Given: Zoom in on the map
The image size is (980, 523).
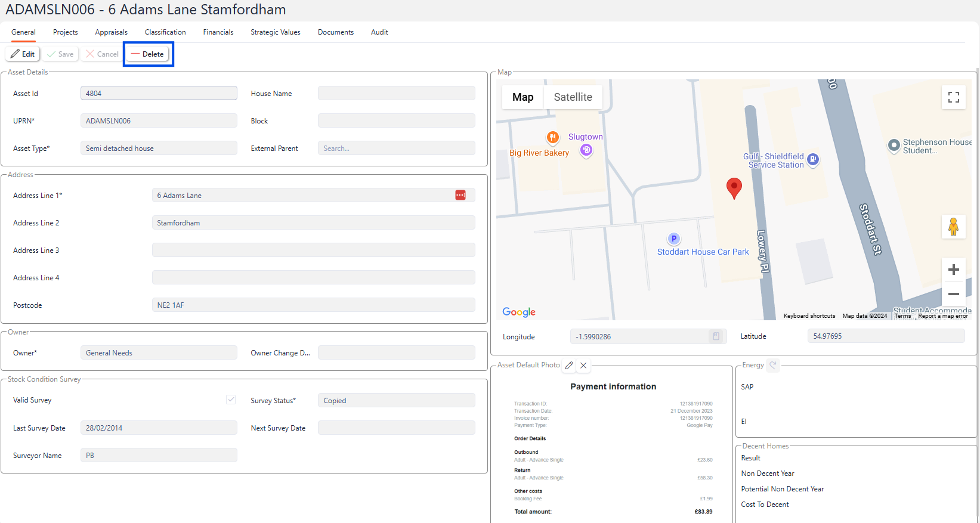Looking at the screenshot, I should click(x=953, y=270).
